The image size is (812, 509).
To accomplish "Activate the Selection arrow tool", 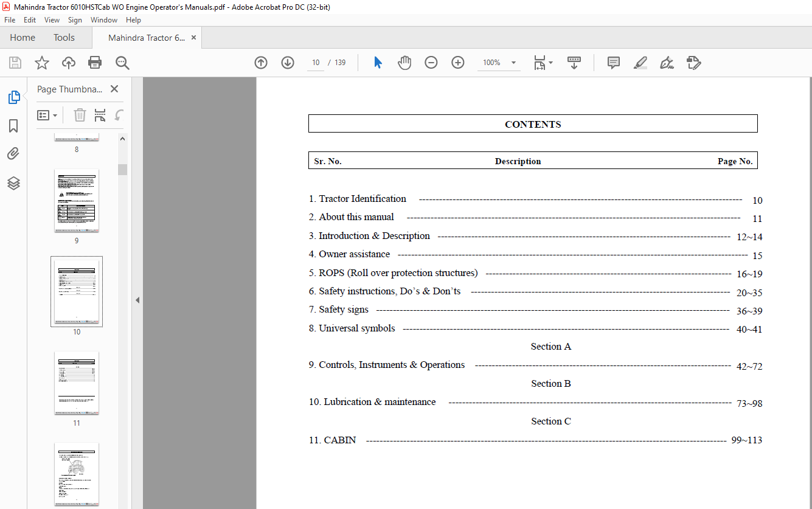I will pos(378,63).
